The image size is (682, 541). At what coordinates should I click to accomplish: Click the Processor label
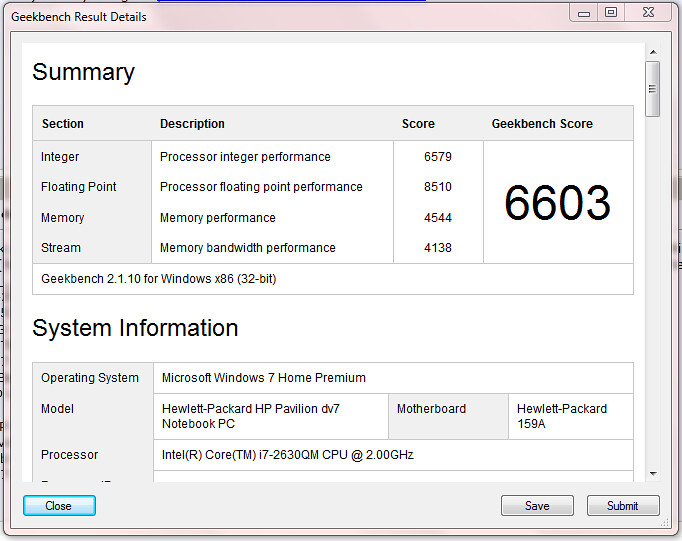70,455
